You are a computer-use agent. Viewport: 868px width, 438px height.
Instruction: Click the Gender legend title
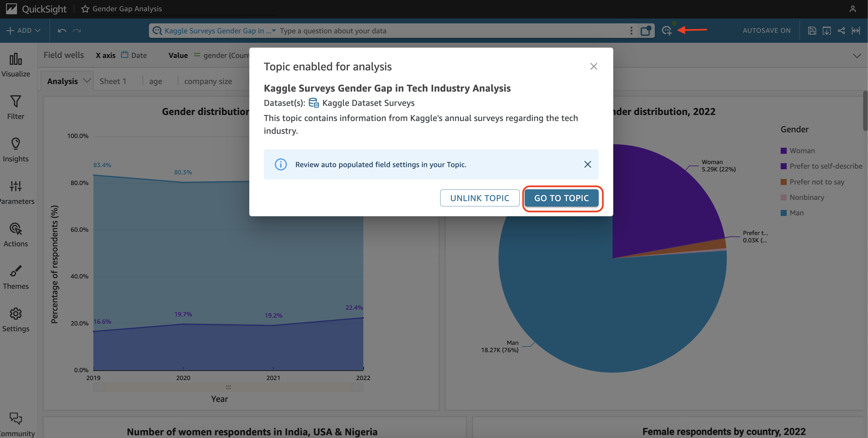pos(795,130)
